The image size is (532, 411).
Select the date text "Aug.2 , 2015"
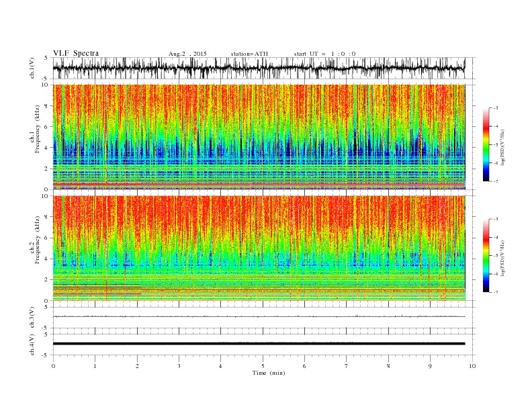(187, 54)
